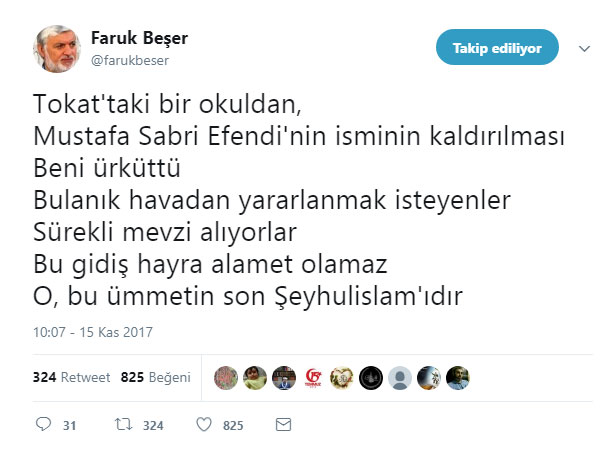This screenshot has height=453, width=610.
Task: Open the 324 Retweet list link
Action: click(x=70, y=378)
